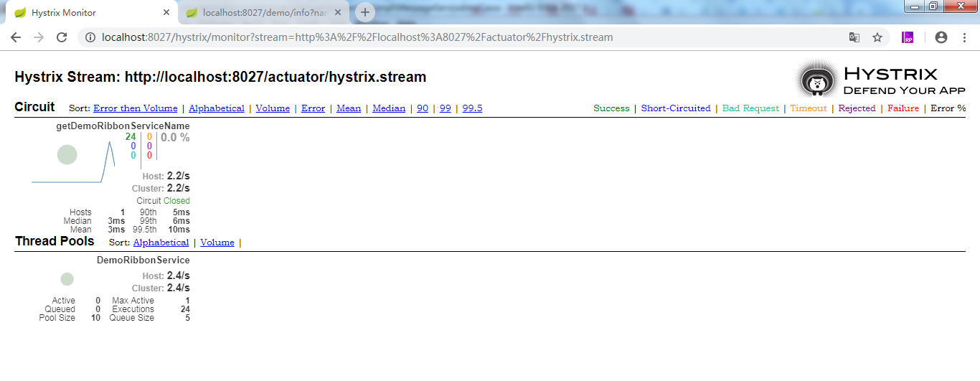Open the RP browser extension icon
Screen dimensions: 980x381
coord(908,37)
